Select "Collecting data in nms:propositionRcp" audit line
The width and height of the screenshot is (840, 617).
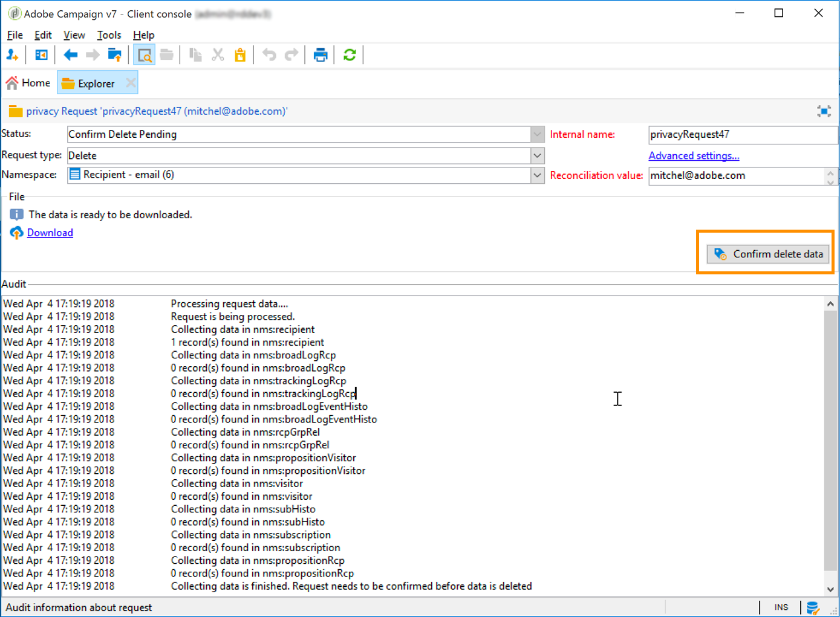258,561
